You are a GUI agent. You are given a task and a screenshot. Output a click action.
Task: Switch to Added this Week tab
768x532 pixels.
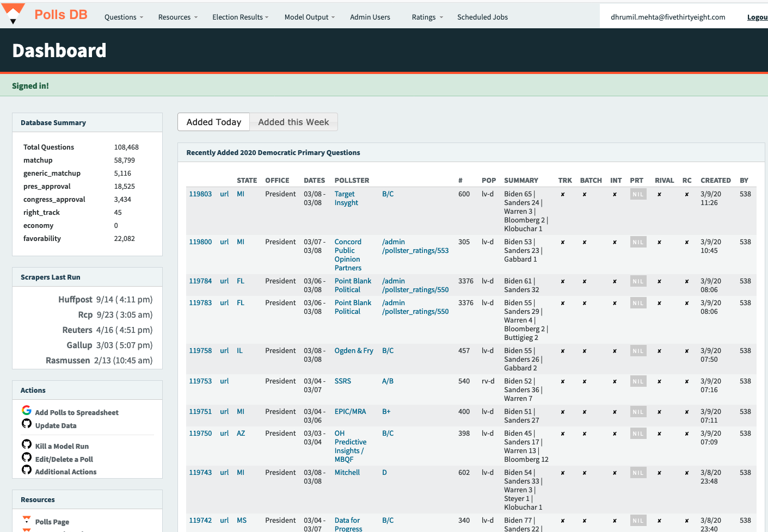(x=293, y=122)
